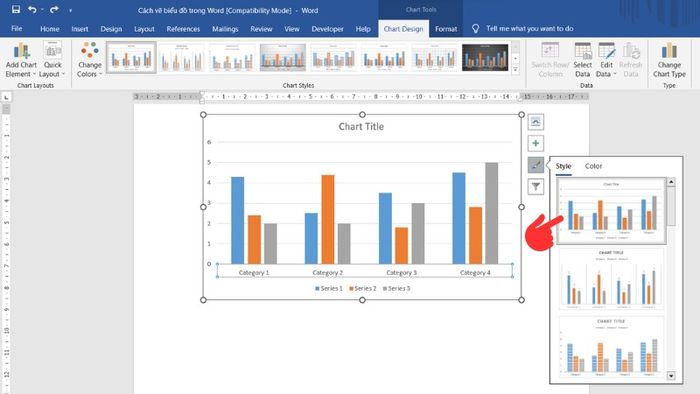Select the Series 2 legend entry
The width and height of the screenshot is (700, 394).
point(362,289)
